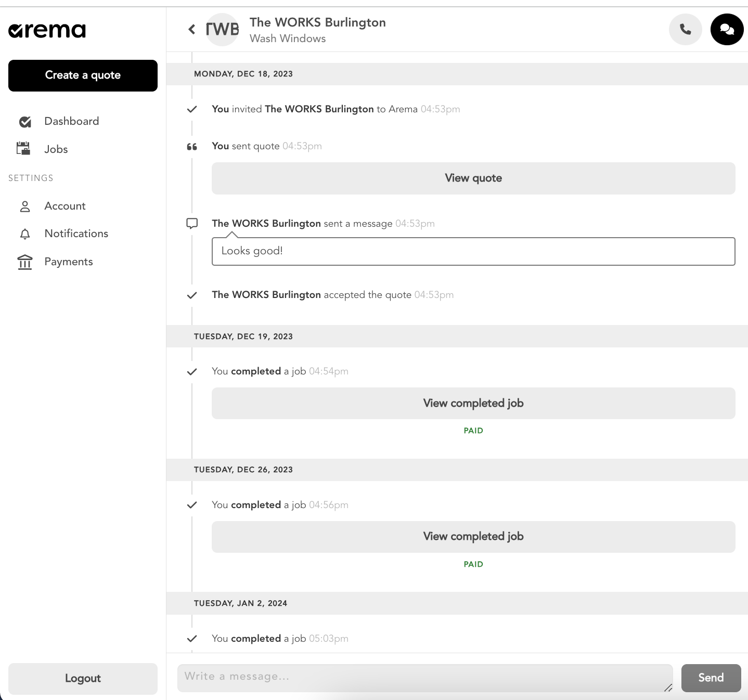Screen dimensions: 748x700
Task: Open Jobs in the sidebar
Action: (56, 149)
